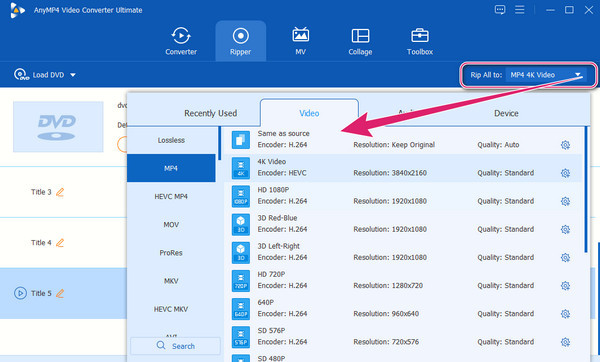Click the 640P preset icon
The height and width of the screenshot is (362, 600).
[x=241, y=308]
